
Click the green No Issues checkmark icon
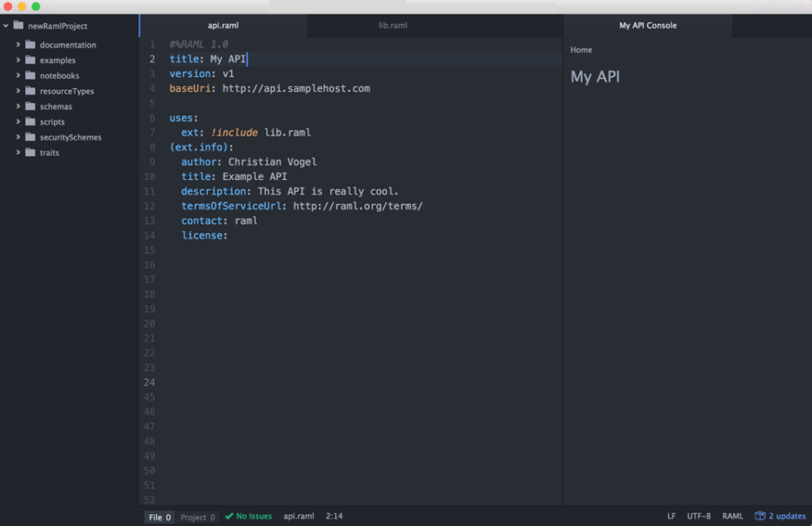(x=229, y=516)
